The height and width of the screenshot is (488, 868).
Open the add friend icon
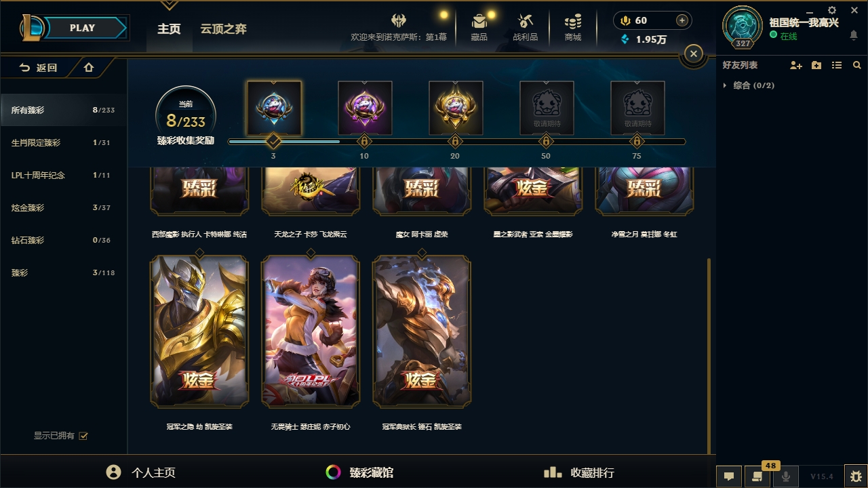coord(796,65)
